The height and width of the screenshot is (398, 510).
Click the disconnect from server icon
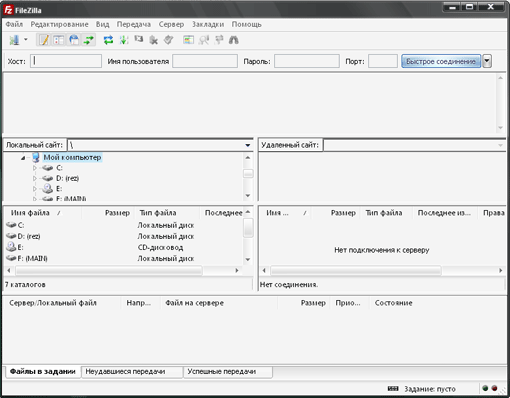coord(154,40)
